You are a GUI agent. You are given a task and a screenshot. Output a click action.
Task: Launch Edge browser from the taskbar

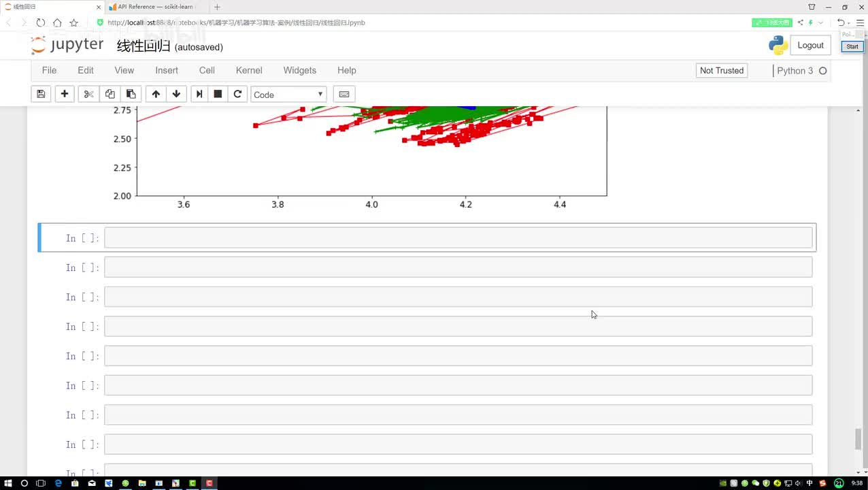point(58,483)
